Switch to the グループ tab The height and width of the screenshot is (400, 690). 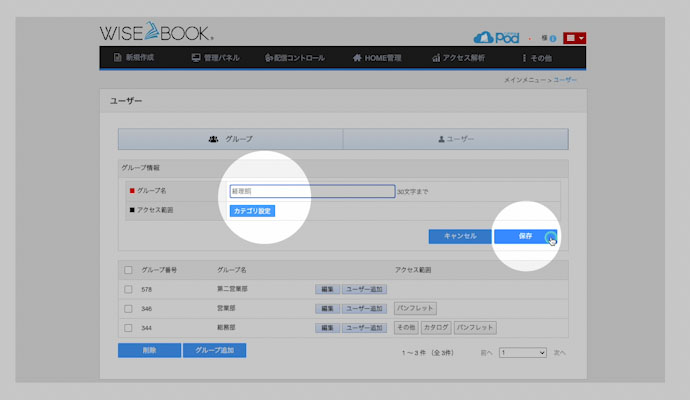click(x=230, y=139)
